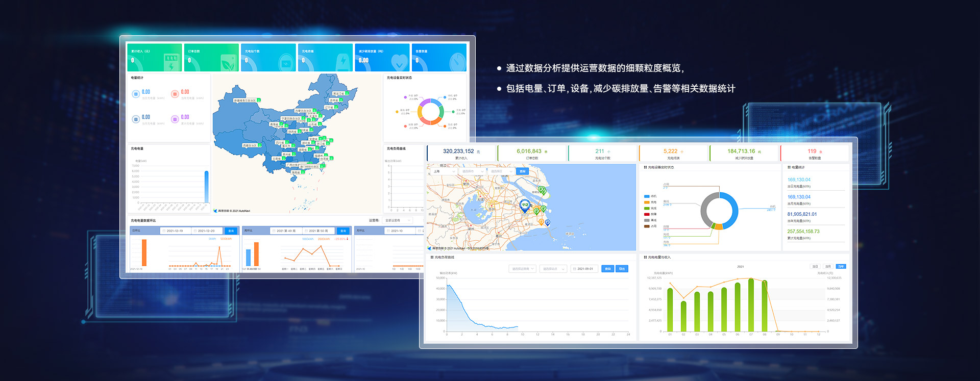Click the clock icon on 告警数量 card
980x381 pixels.
[x=457, y=63]
